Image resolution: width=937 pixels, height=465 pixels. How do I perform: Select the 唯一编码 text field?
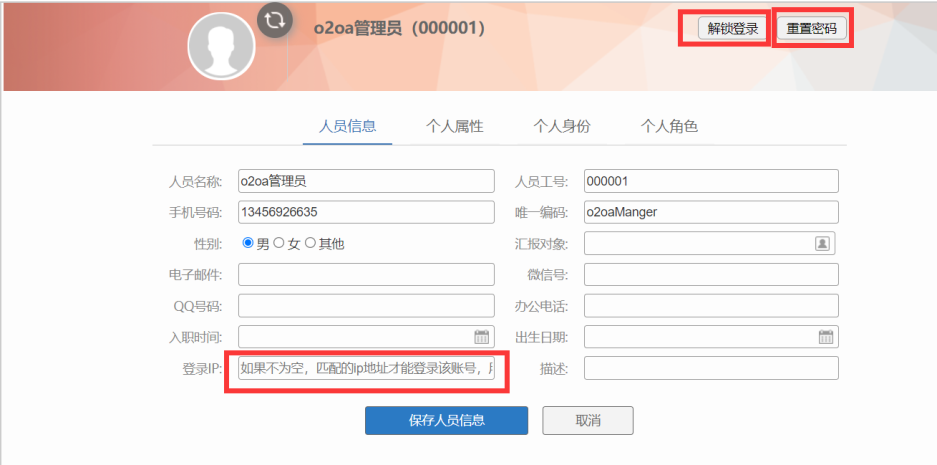click(711, 212)
